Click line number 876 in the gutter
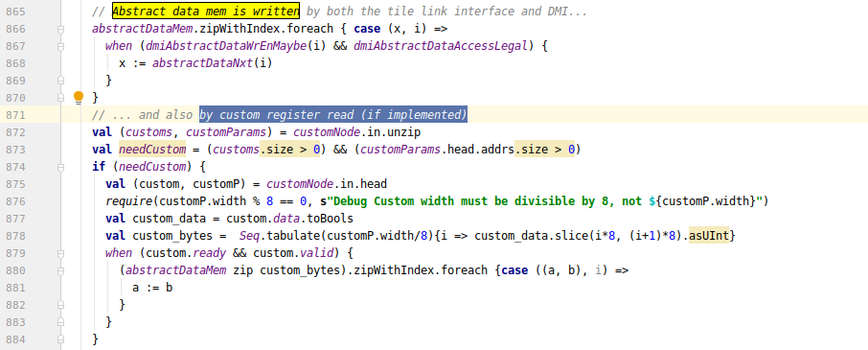Screen dimensions: 868x350 (15, 201)
